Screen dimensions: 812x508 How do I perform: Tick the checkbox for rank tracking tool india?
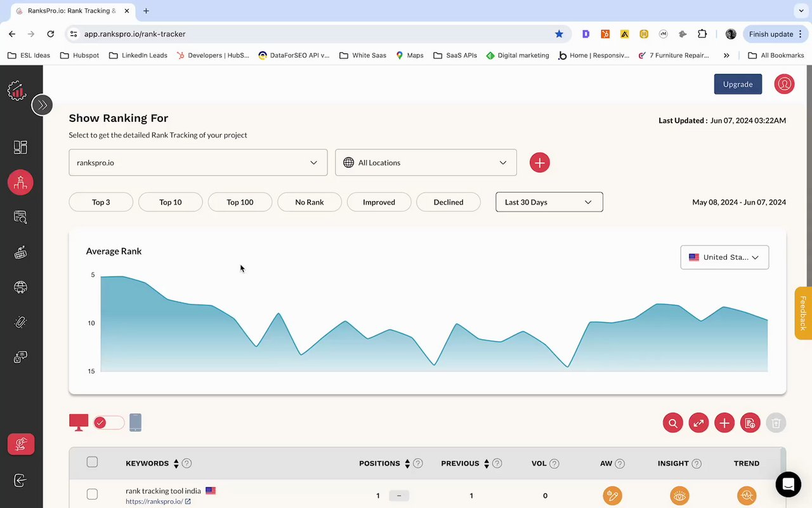(x=92, y=495)
